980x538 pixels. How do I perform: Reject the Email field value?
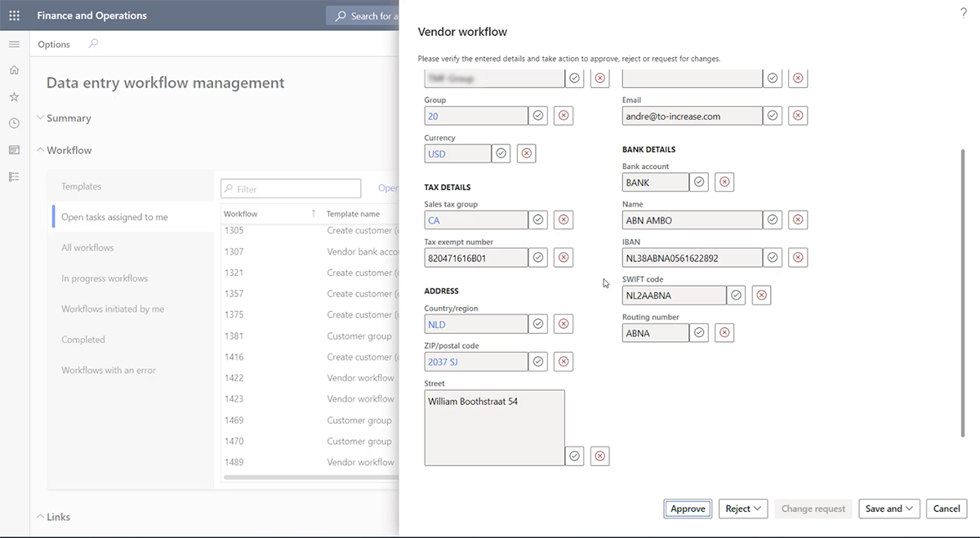(798, 115)
